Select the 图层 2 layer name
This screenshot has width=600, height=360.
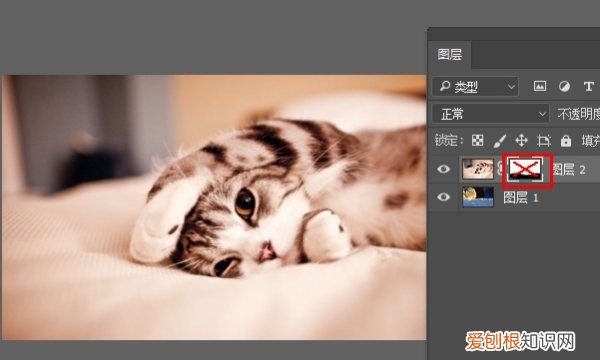569,169
